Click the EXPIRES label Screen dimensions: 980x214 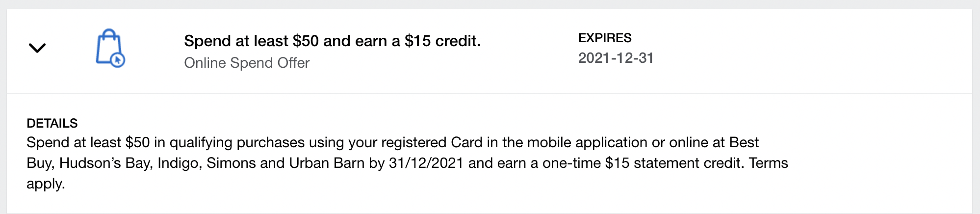604,38
